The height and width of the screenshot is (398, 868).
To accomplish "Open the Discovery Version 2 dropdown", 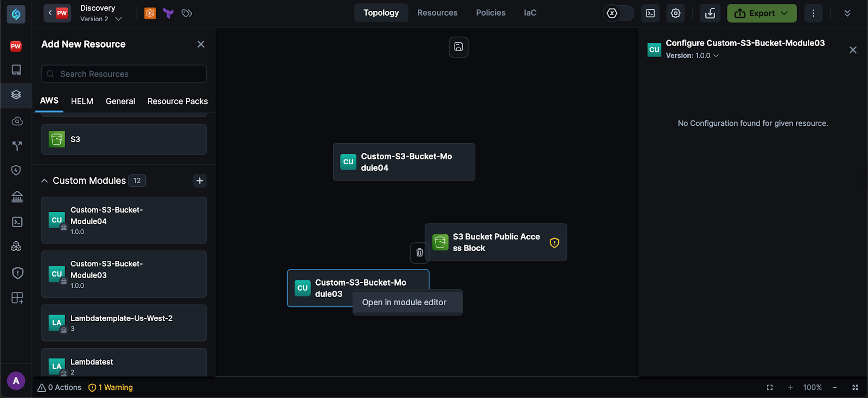I will [101, 14].
